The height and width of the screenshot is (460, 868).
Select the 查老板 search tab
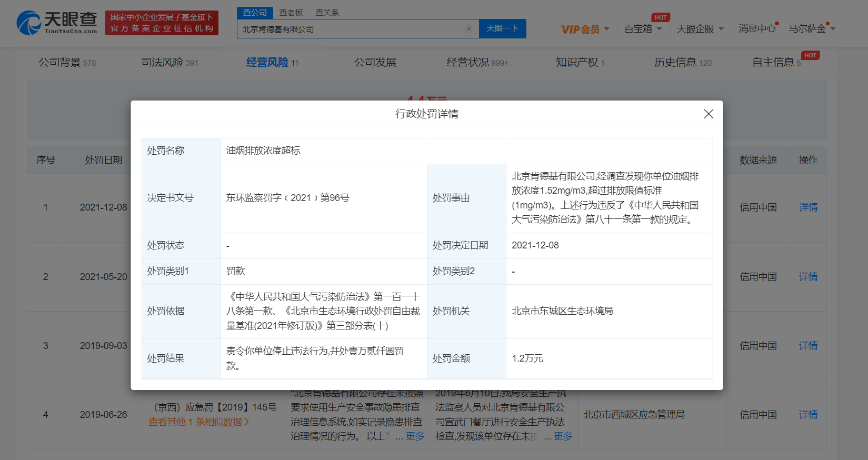point(291,13)
